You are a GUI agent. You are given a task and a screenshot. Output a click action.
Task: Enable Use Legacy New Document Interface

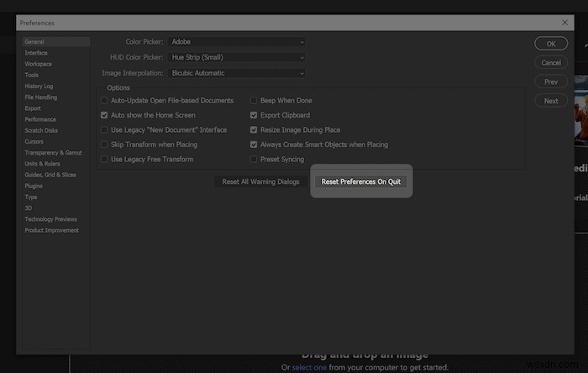pyautogui.click(x=104, y=129)
